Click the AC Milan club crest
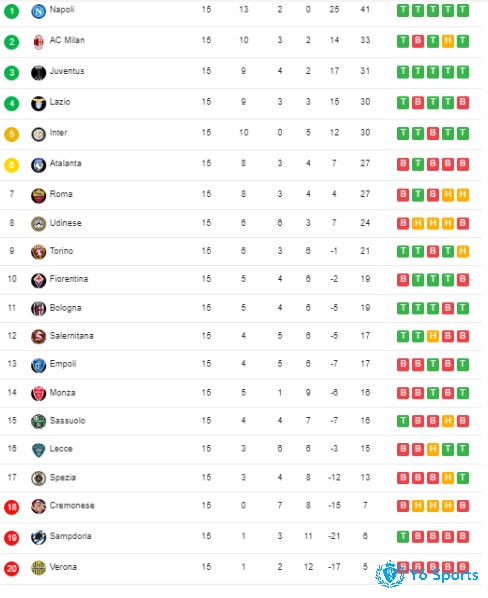Viewport: 488px width, 598px height. (38, 42)
